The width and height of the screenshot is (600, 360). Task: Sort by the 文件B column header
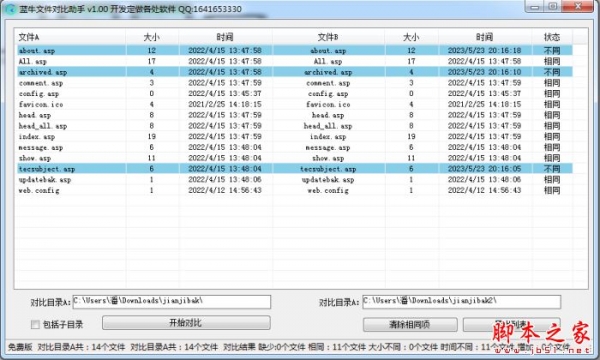(328, 37)
